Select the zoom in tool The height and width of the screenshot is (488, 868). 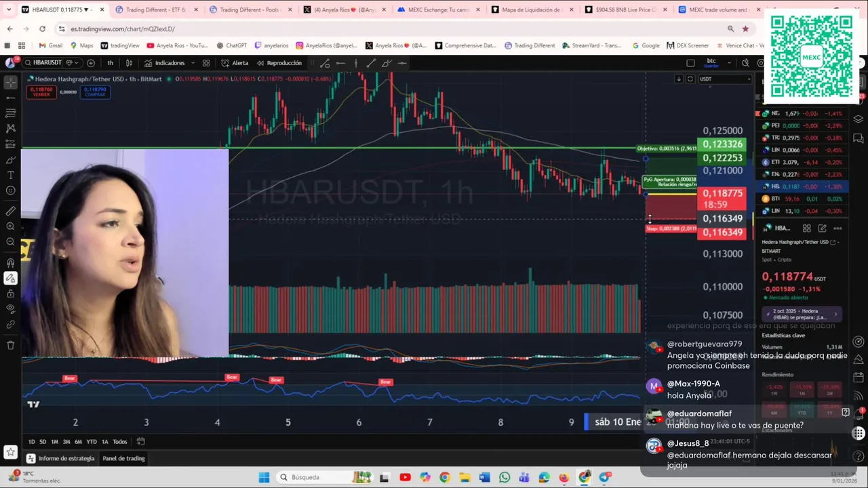[10, 226]
